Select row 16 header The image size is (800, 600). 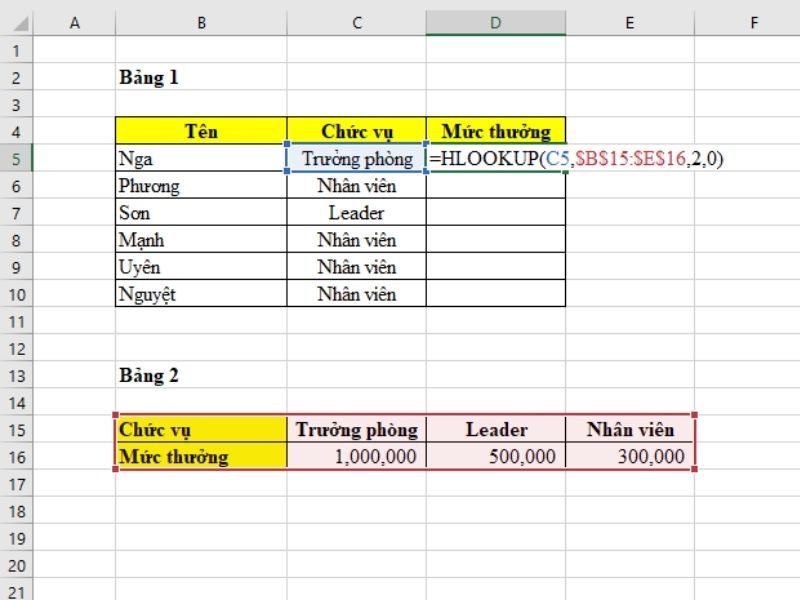point(17,457)
